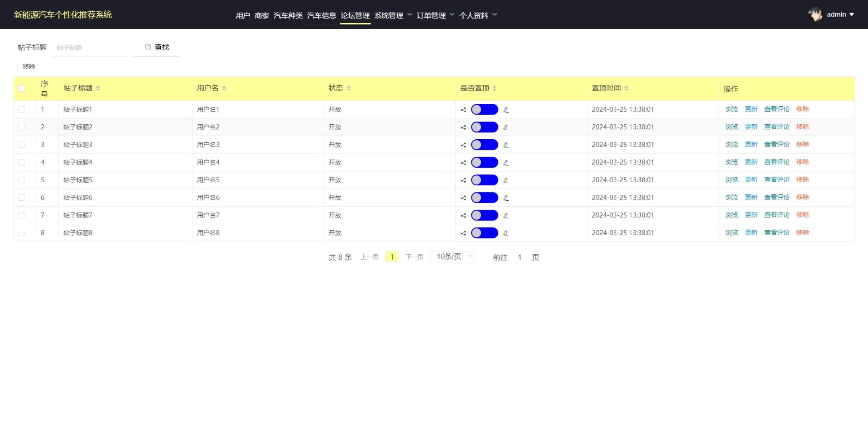868x425 pixels.
Task: Click the edit pencil icon in row 帖子标题4
Action: (506, 163)
